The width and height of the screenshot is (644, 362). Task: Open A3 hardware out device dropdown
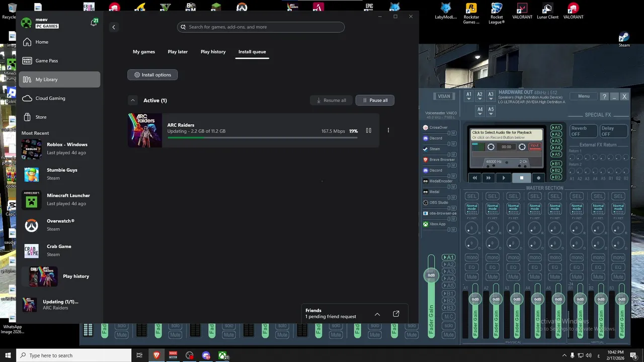[491, 96]
